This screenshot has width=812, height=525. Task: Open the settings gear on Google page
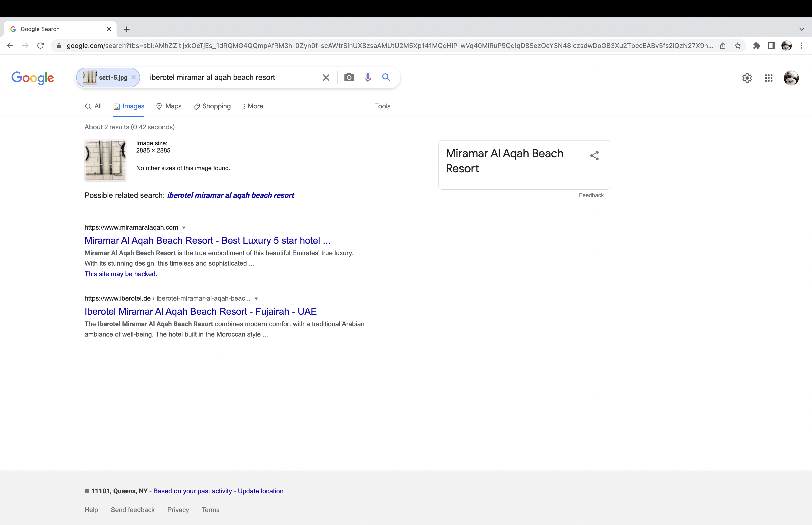(747, 78)
